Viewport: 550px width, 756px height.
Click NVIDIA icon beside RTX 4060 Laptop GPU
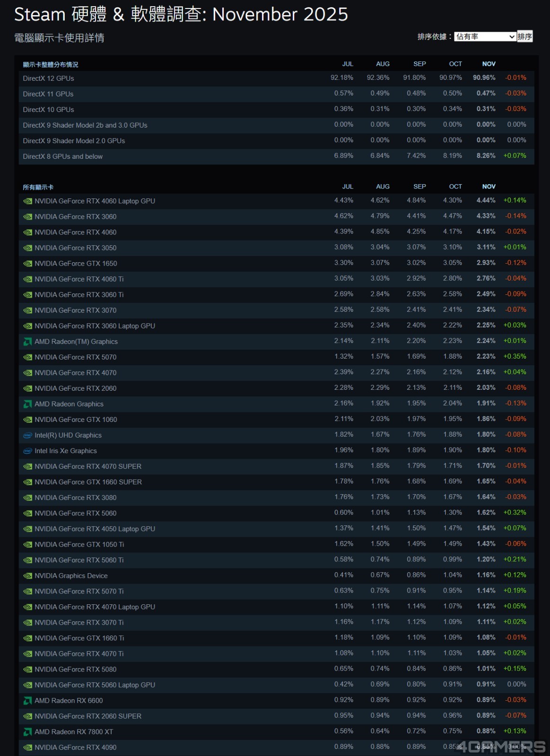click(x=28, y=201)
